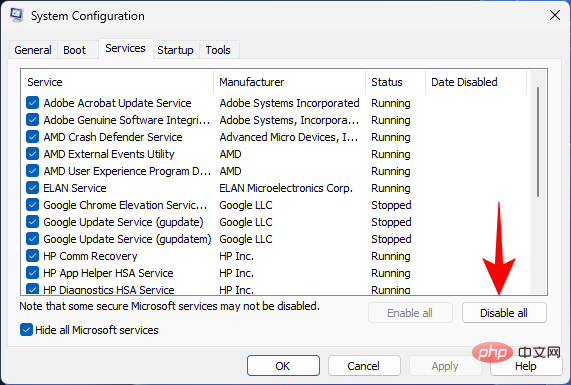
Task: Confirm with the OK button
Action: click(283, 366)
